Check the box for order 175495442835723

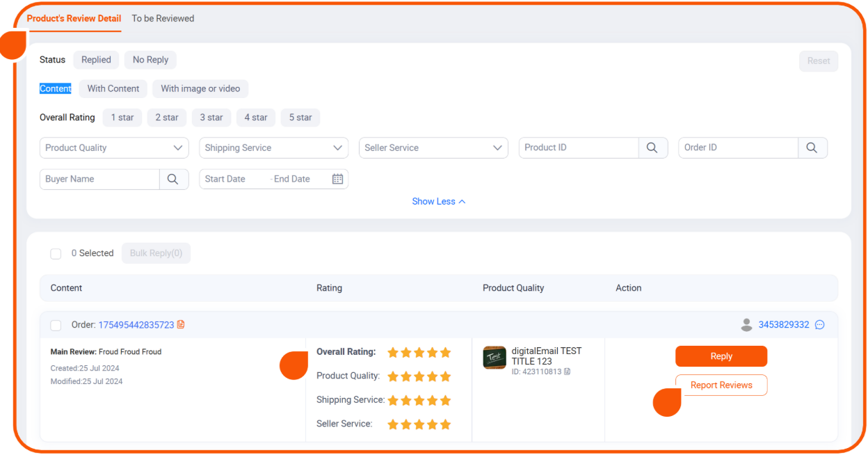[56, 326]
